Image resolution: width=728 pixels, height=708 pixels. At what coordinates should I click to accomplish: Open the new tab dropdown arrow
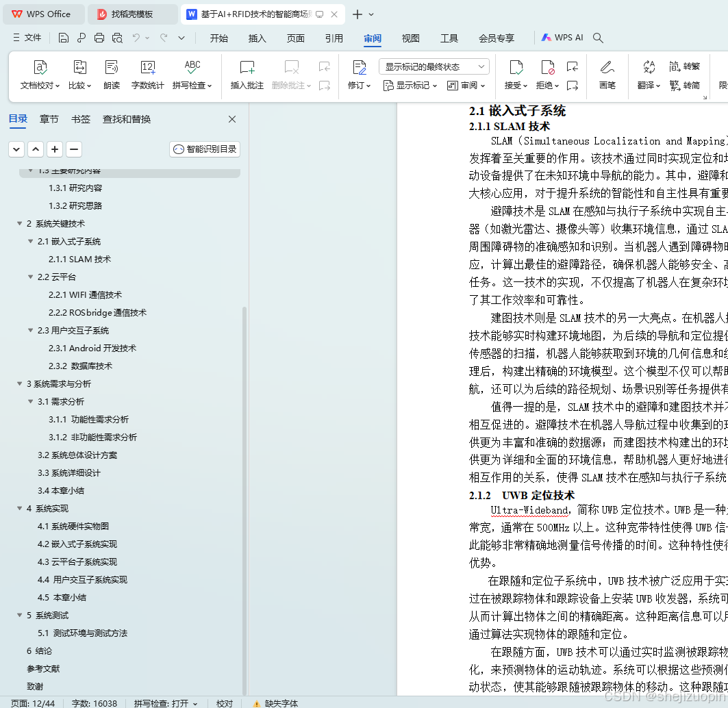coord(371,14)
